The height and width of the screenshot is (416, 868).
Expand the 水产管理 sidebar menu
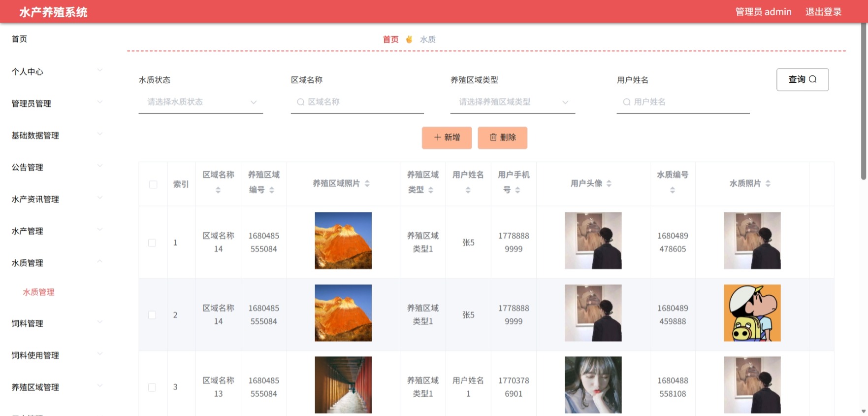tap(58, 231)
